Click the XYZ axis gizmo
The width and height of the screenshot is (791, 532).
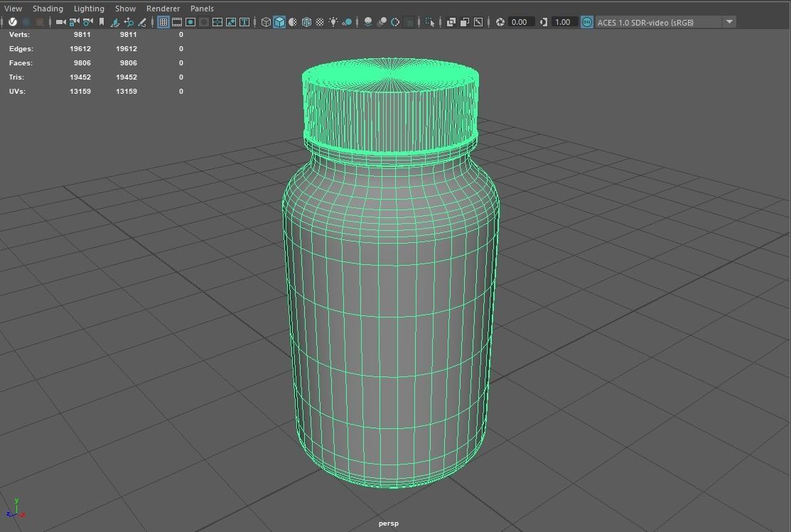coord(16,509)
